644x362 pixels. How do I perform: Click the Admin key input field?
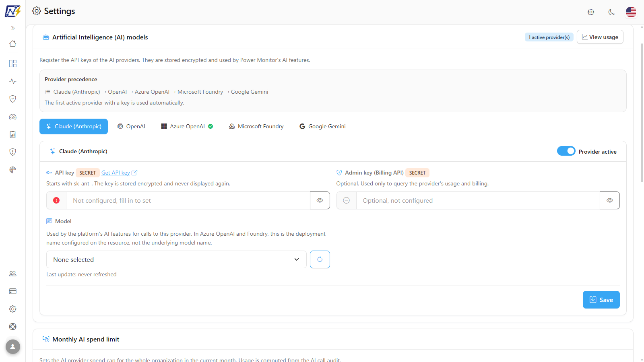(478, 200)
